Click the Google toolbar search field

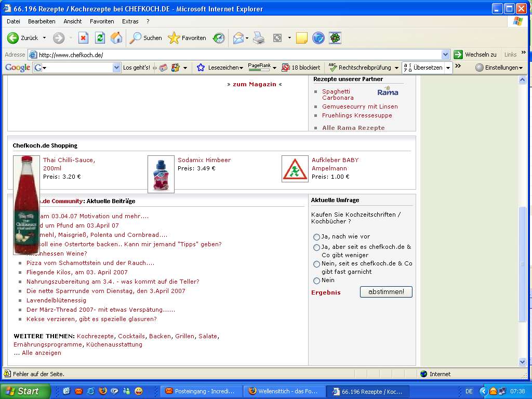[x=78, y=68]
